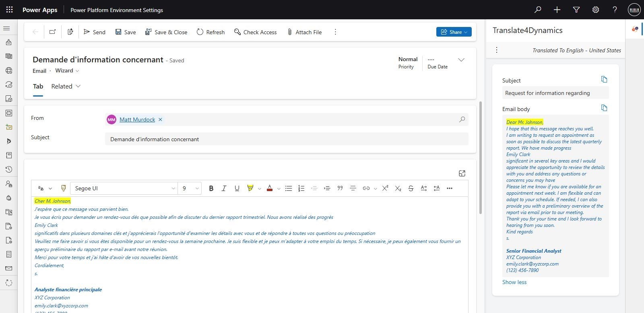This screenshot has height=313, width=644.
Task: Expand the header chevron near Due Date
Action: pyautogui.click(x=461, y=60)
